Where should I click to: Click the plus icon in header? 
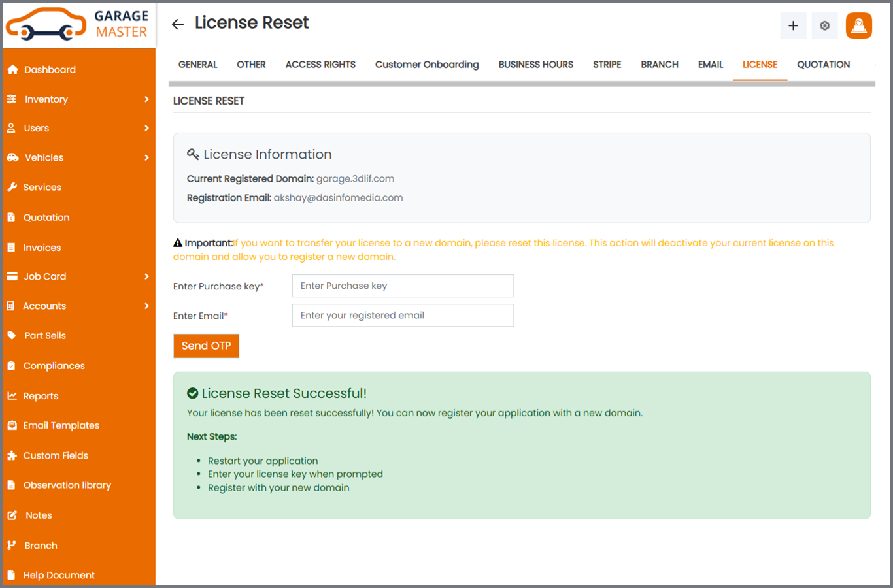pyautogui.click(x=793, y=25)
